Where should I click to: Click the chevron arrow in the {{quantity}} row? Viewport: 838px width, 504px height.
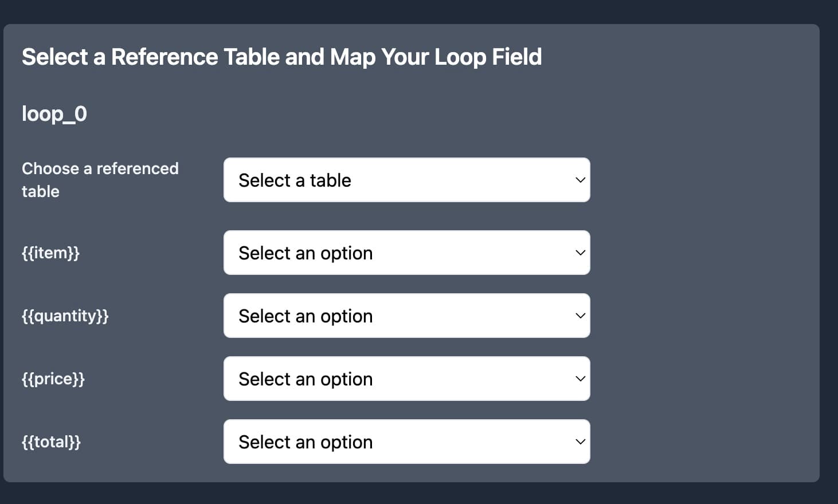click(x=580, y=316)
